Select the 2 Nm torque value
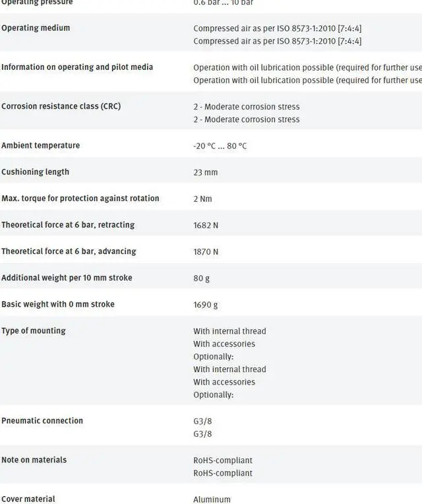The image size is (422, 504). [202, 199]
